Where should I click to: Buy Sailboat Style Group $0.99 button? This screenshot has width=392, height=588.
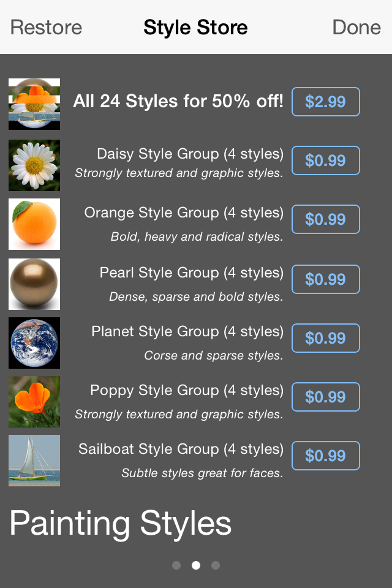(325, 456)
